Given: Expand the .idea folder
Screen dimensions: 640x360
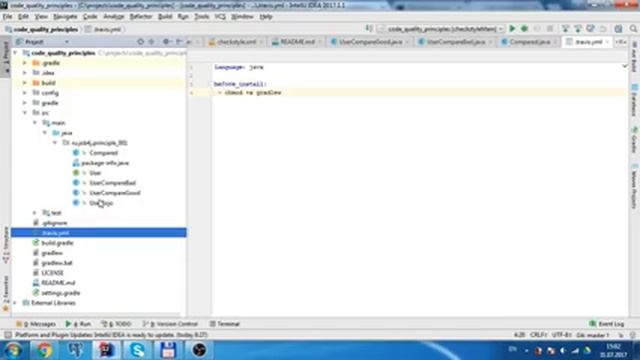Looking at the screenshot, I should (x=24, y=73).
